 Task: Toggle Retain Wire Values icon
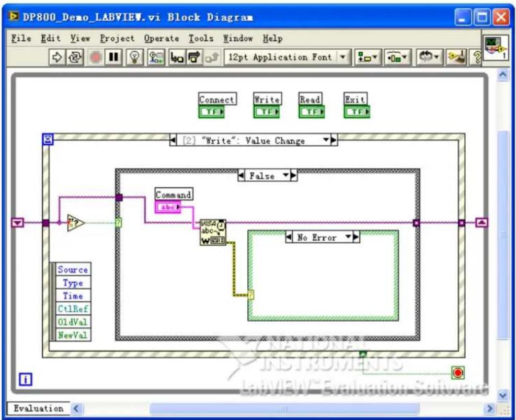click(x=156, y=58)
